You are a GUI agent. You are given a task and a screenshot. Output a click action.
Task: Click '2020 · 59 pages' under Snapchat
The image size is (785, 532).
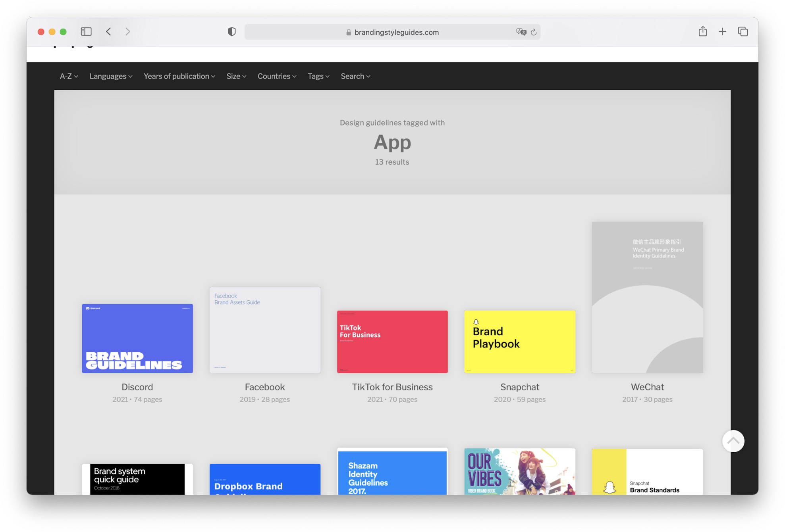tap(520, 399)
